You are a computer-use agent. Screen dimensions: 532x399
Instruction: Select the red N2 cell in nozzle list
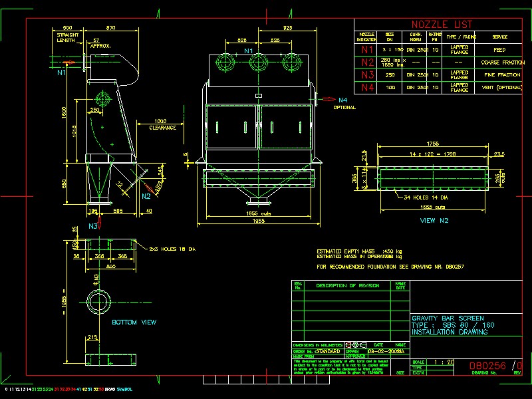366,62
